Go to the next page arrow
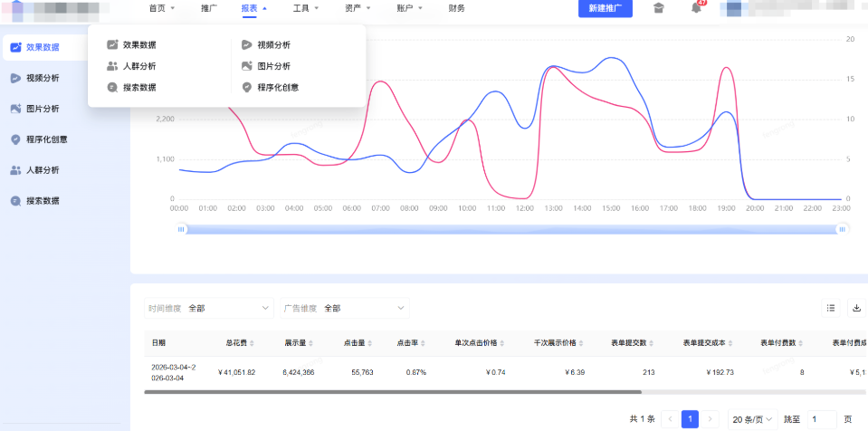 (x=711, y=419)
